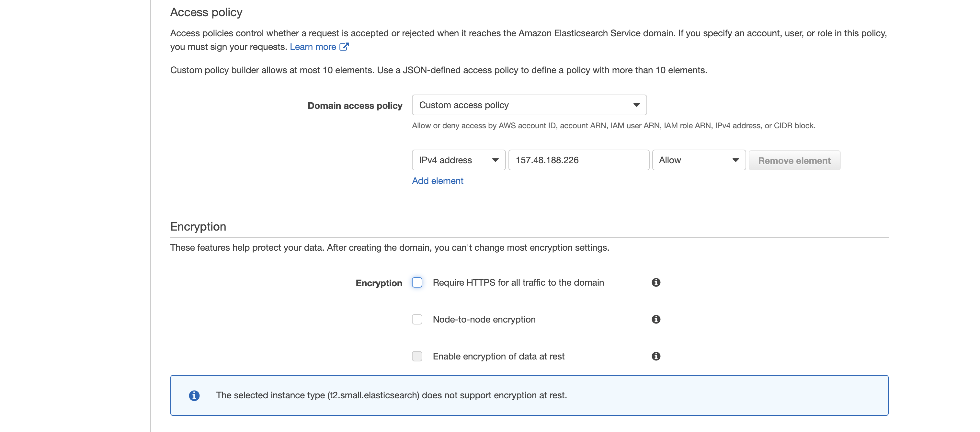The width and height of the screenshot is (980, 432).
Task: Toggle Enable encryption of data at rest
Action: 417,356
